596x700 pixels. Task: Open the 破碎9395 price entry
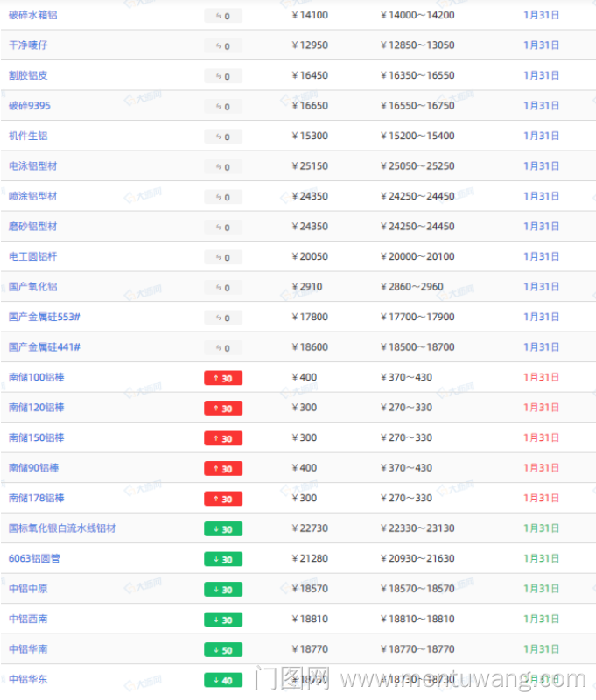pyautogui.click(x=30, y=106)
